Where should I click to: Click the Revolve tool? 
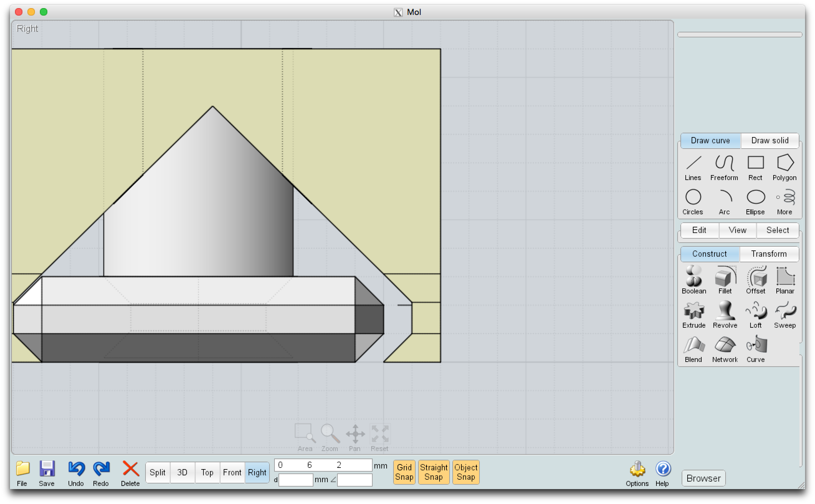point(725,315)
